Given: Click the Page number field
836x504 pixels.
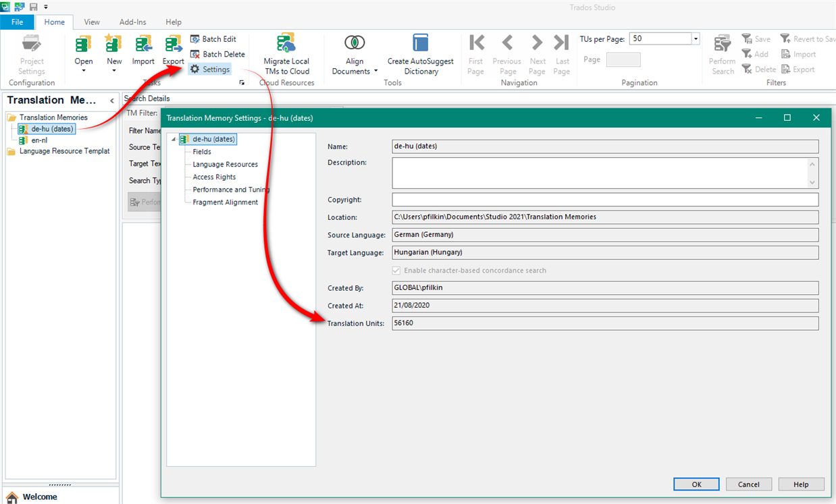Looking at the screenshot, I should pos(623,60).
